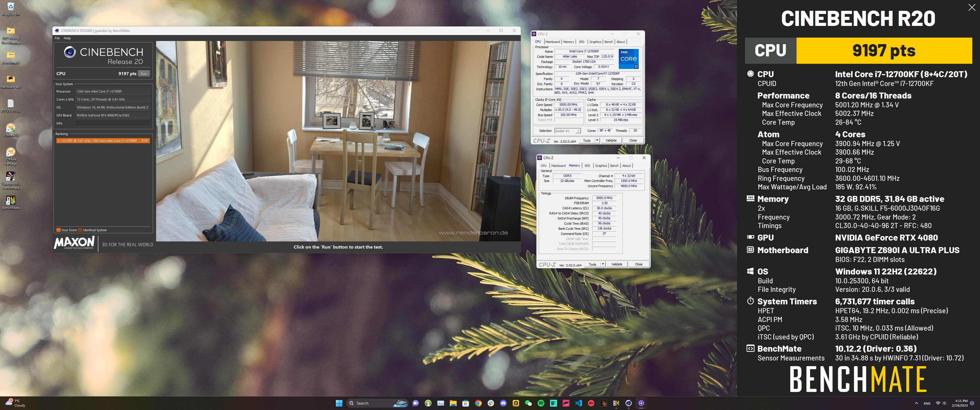Open the notification badge showing 2
Screen dimensions: 980x410
click(x=972, y=403)
